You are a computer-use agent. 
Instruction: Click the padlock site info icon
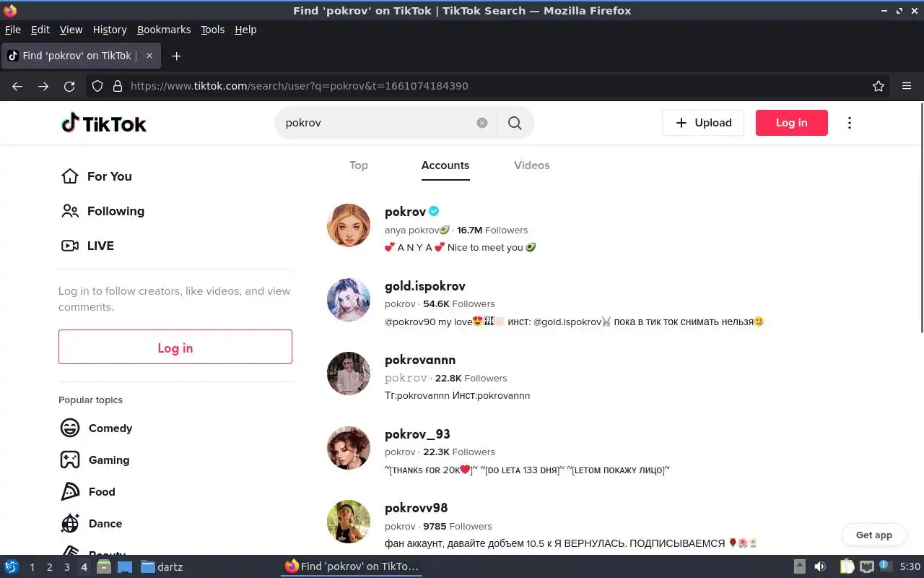pos(118,86)
